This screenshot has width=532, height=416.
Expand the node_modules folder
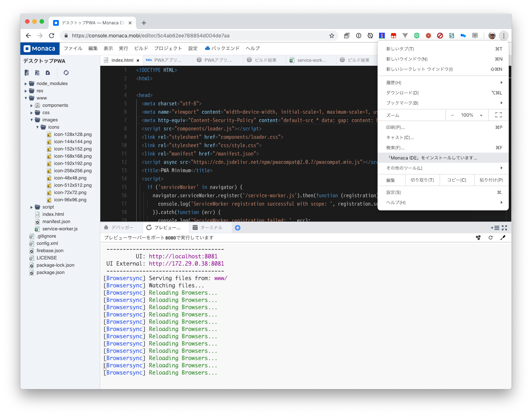[26, 84]
